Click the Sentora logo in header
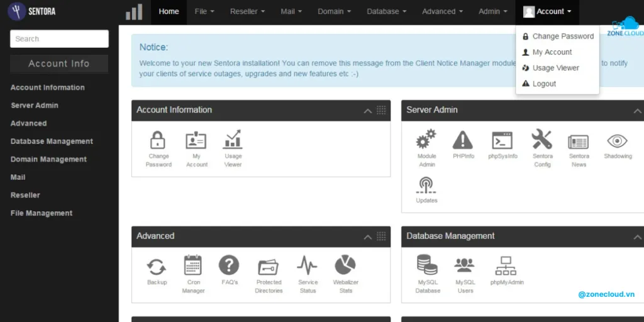The width and height of the screenshot is (644, 322). coord(31,11)
